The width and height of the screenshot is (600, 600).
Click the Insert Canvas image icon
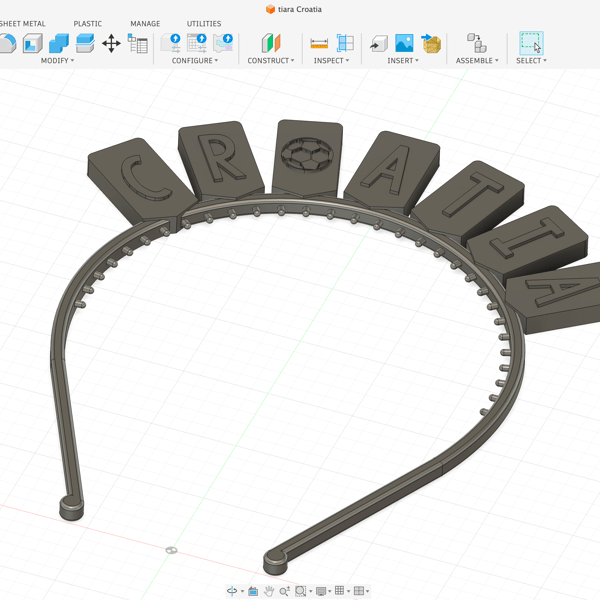click(404, 43)
